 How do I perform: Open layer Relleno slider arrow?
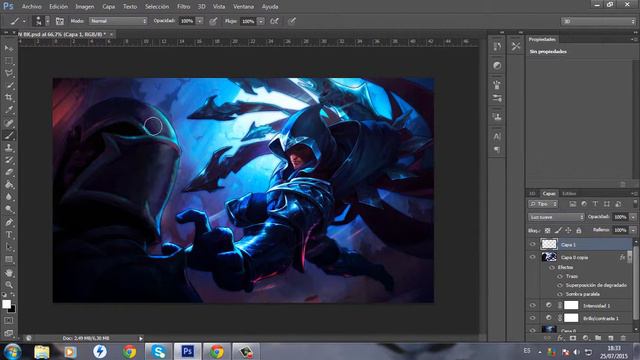(633, 230)
